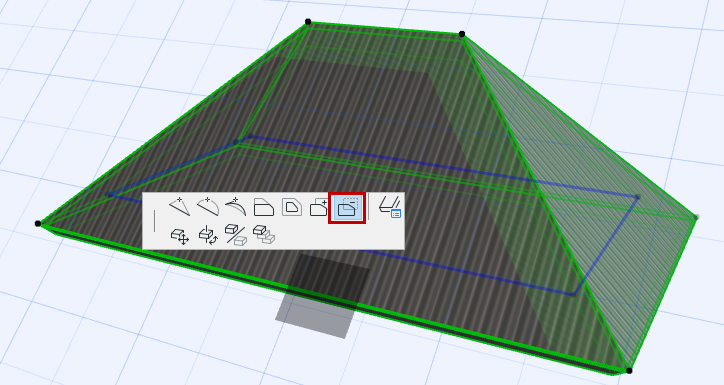Click the roof's front-right bottom corner node
The width and height of the screenshot is (724, 385).
pos(629,370)
